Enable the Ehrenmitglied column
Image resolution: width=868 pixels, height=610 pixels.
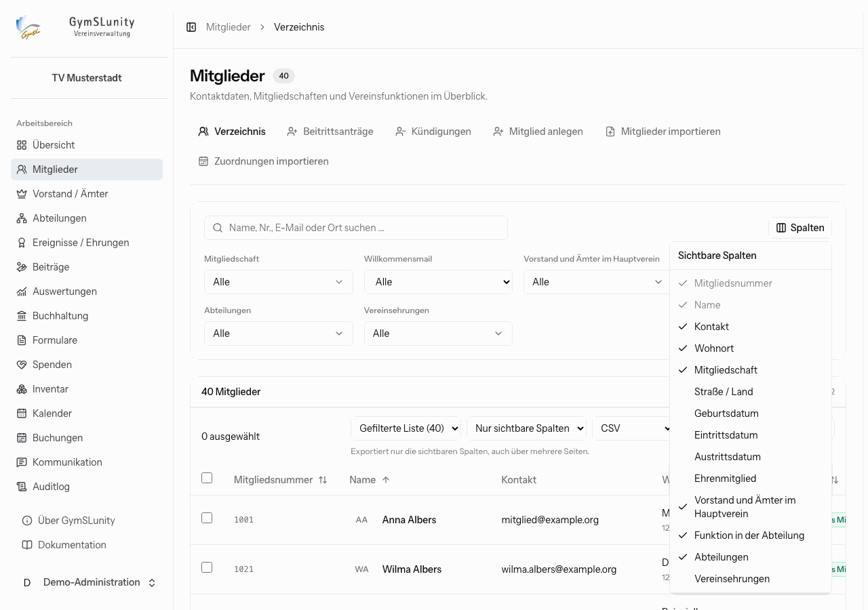pos(750,479)
